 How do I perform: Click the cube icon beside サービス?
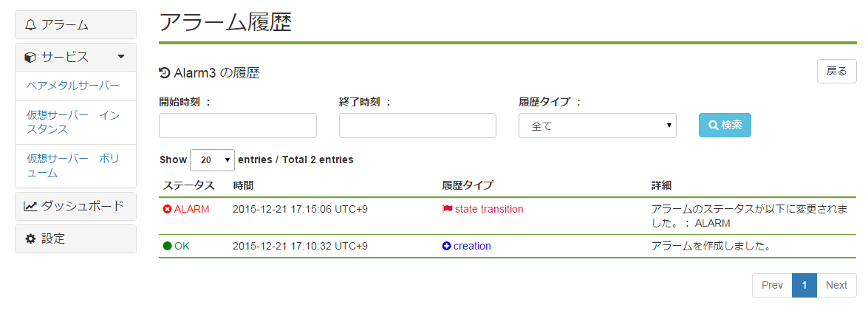pyautogui.click(x=30, y=57)
